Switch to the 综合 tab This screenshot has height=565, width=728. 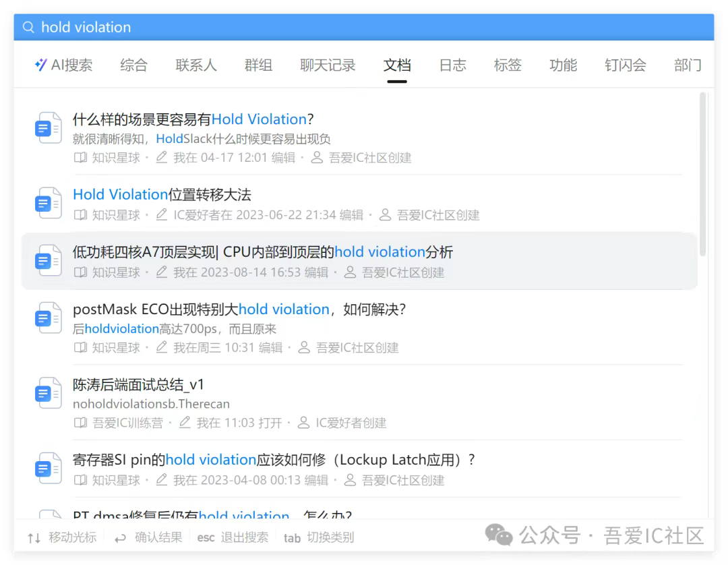click(x=133, y=65)
